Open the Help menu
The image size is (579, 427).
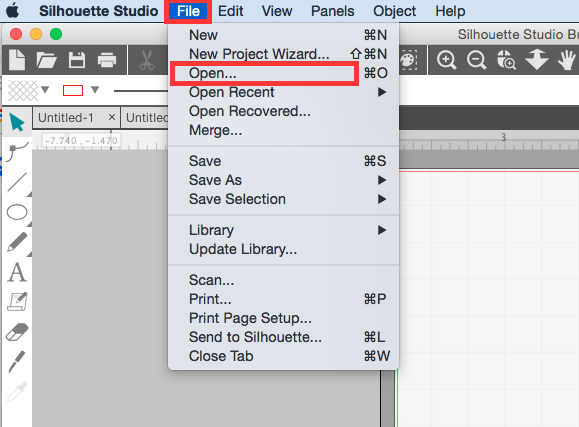pos(450,11)
